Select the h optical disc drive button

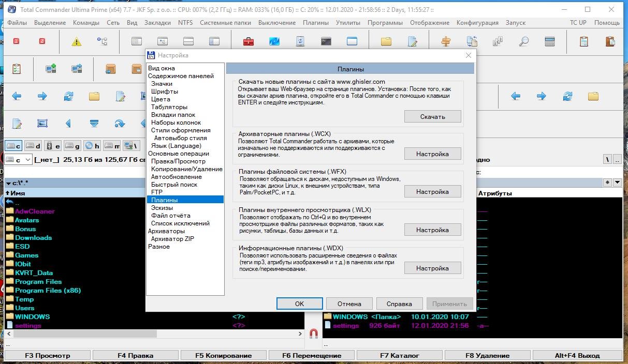(x=92, y=146)
